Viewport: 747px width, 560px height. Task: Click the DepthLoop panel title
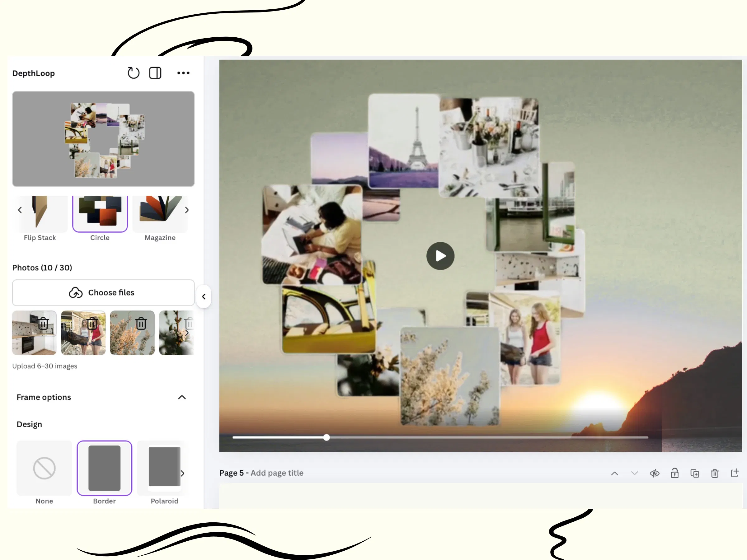pyautogui.click(x=33, y=73)
